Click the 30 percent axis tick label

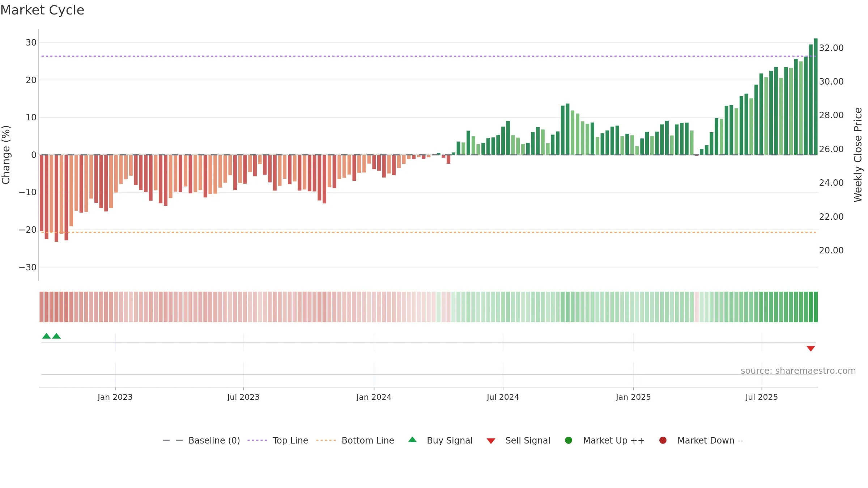click(31, 42)
